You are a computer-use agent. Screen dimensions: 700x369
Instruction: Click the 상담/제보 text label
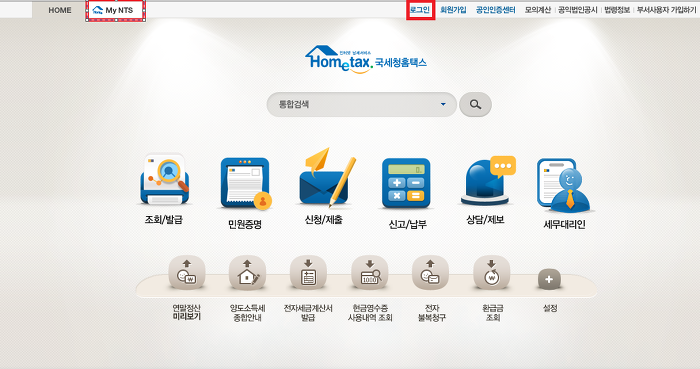(485, 220)
